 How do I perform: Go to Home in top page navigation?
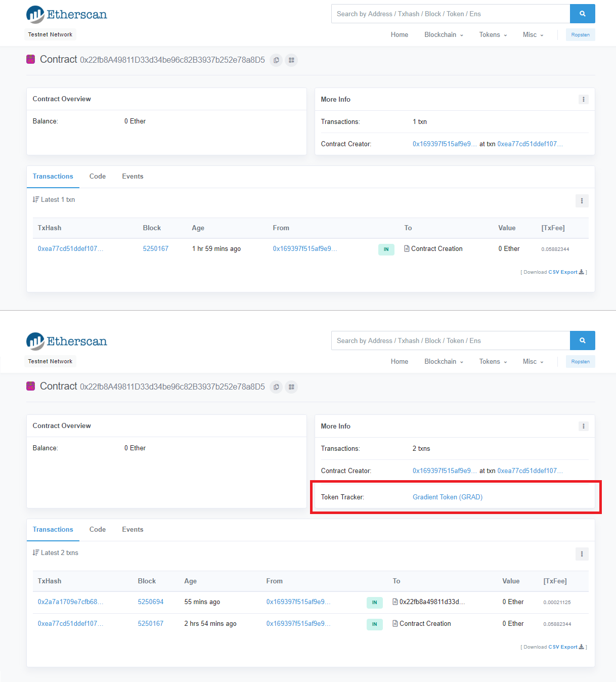pyautogui.click(x=400, y=34)
